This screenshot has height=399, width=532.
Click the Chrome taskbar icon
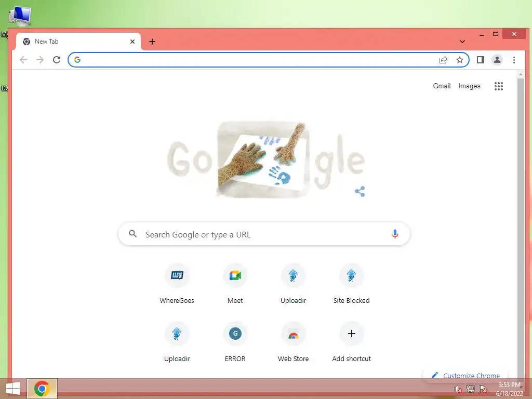[42, 389]
